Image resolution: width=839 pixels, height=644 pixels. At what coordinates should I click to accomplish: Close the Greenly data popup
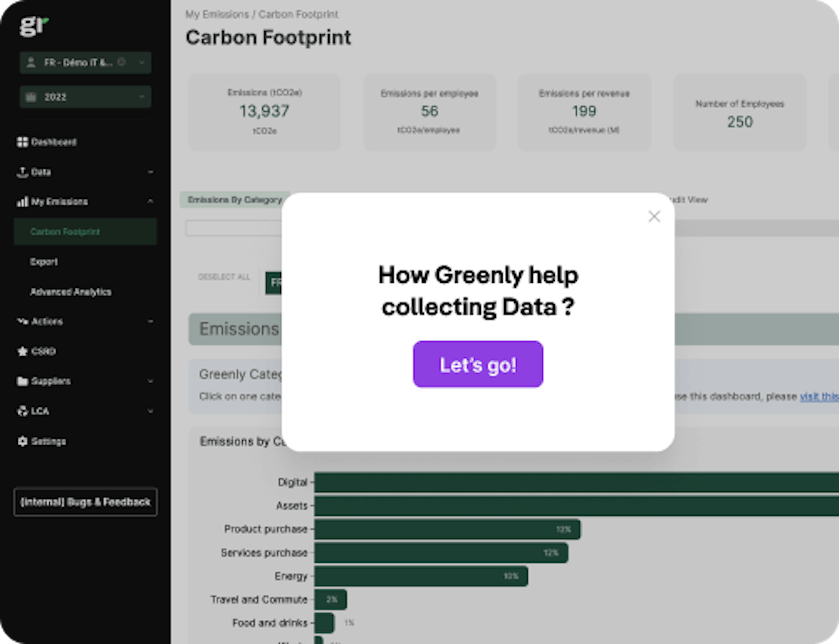654,217
